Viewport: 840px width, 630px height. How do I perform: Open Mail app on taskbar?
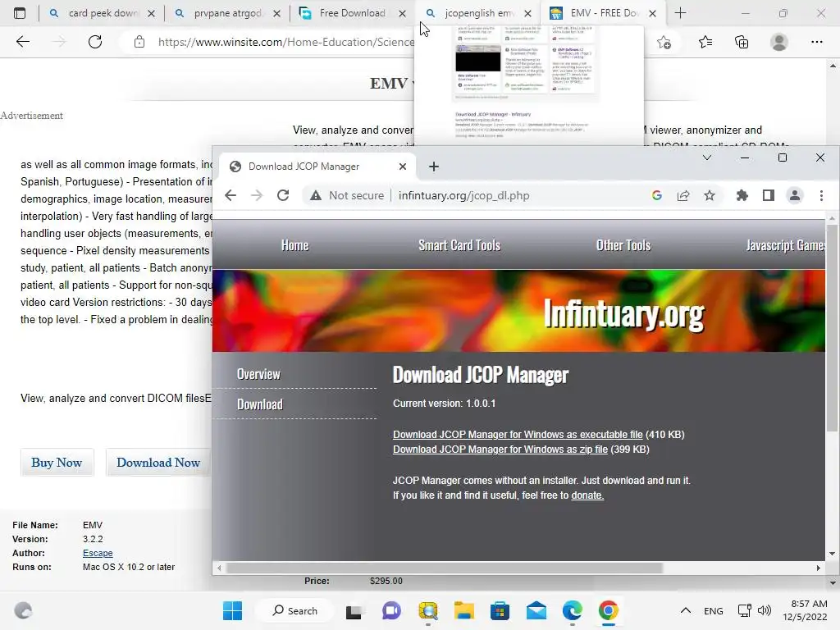tap(536, 610)
